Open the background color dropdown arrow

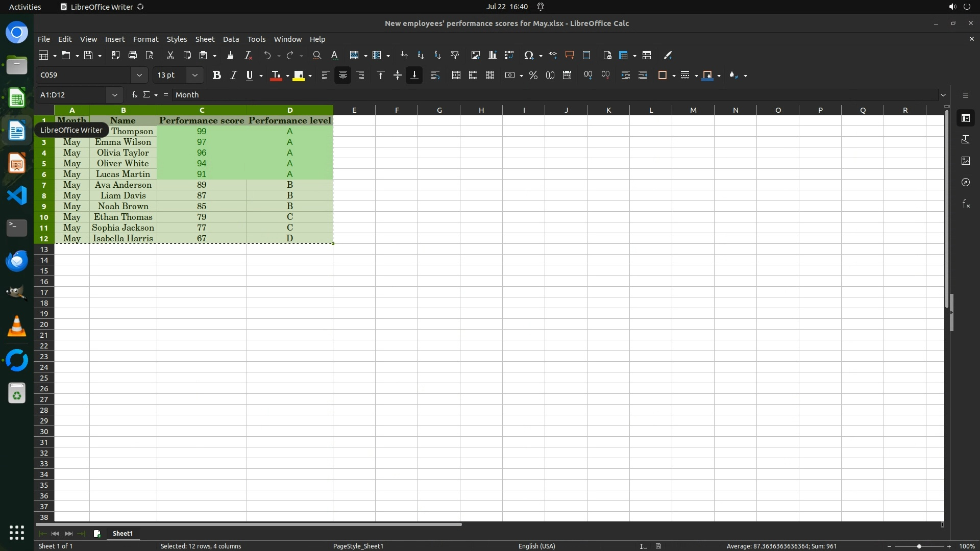(310, 76)
